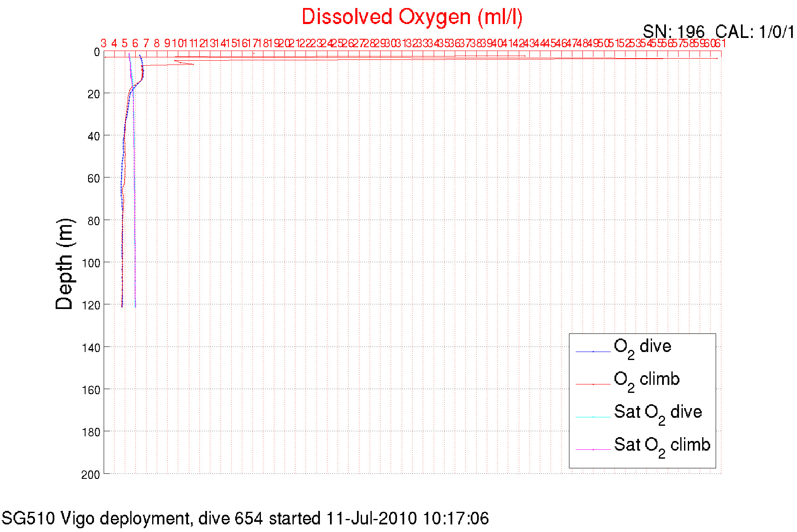Click the depth tick label 0
This screenshot has height=532, width=797.
click(x=97, y=52)
